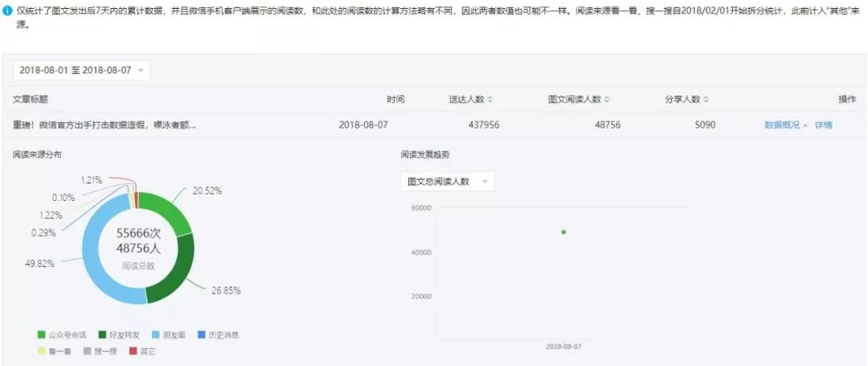Open the 2018-08-01 至 2018-08-07 date range dropdown
Viewport: 868px width, 366px height.
click(x=81, y=70)
